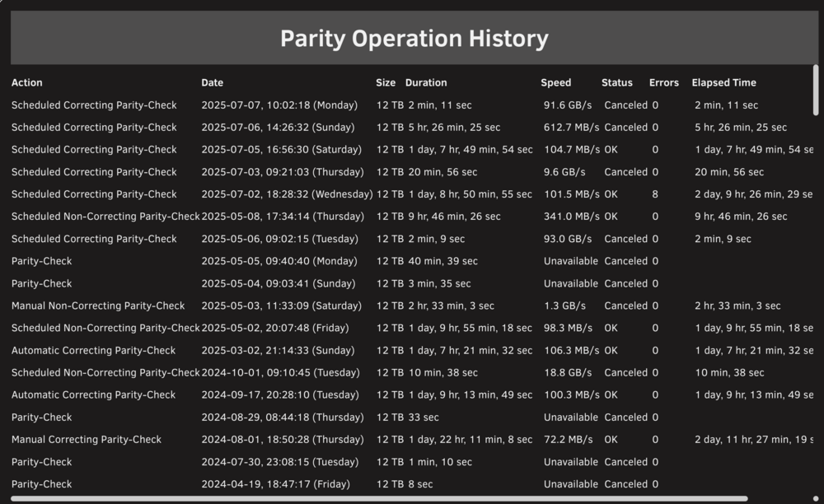This screenshot has width=824, height=504.
Task: Click the 72.2 MB/s speed value
Action: pos(568,440)
